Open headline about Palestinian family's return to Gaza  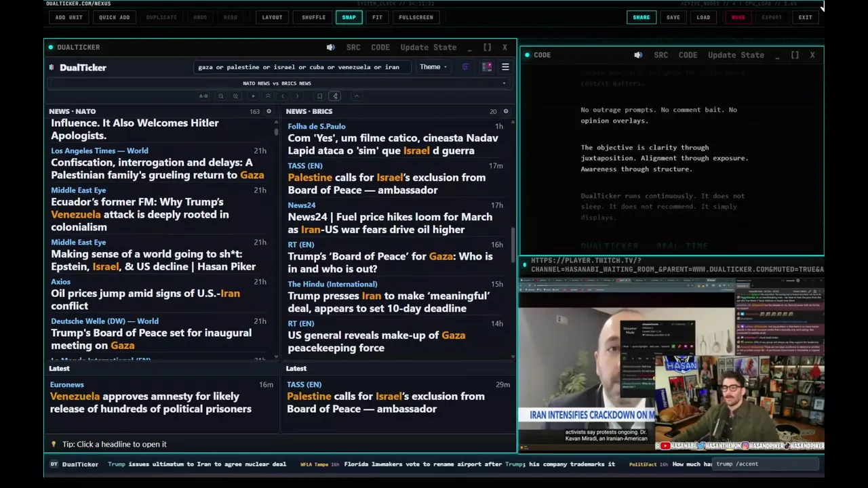click(157, 169)
